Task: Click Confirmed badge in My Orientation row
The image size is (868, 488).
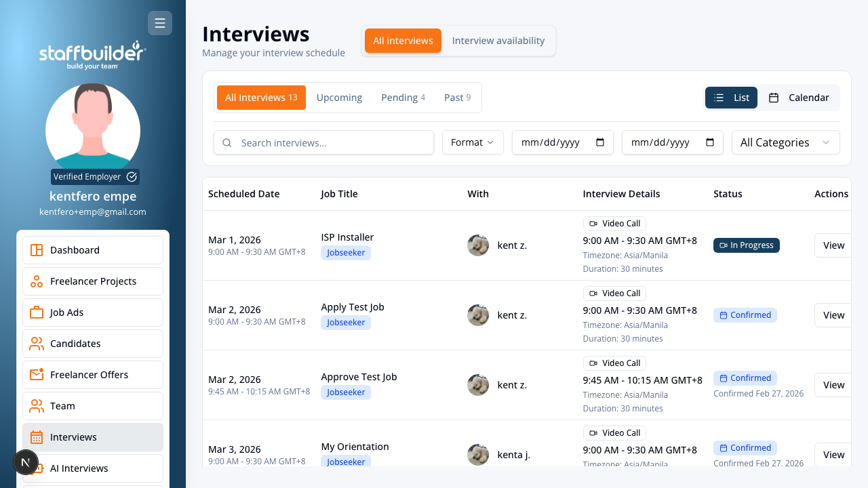Action: coord(745,448)
